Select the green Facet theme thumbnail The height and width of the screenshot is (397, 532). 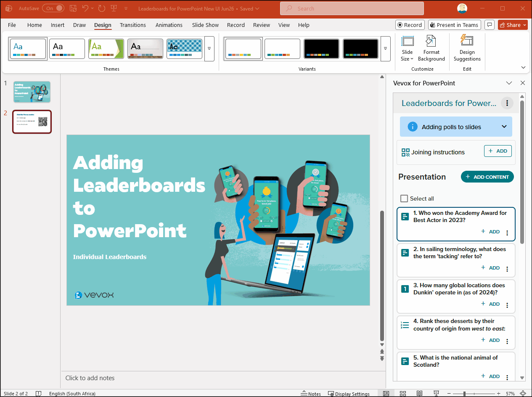[x=106, y=49]
